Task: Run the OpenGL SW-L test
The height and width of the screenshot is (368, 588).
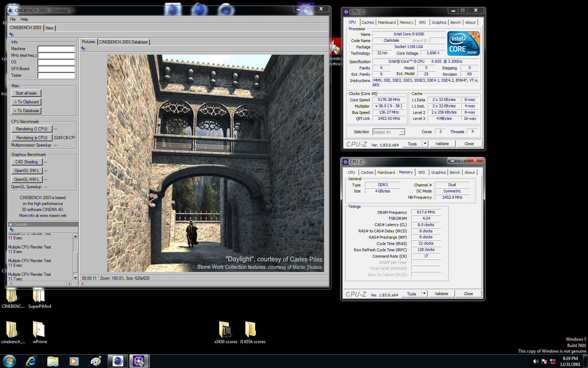Action: [x=27, y=171]
